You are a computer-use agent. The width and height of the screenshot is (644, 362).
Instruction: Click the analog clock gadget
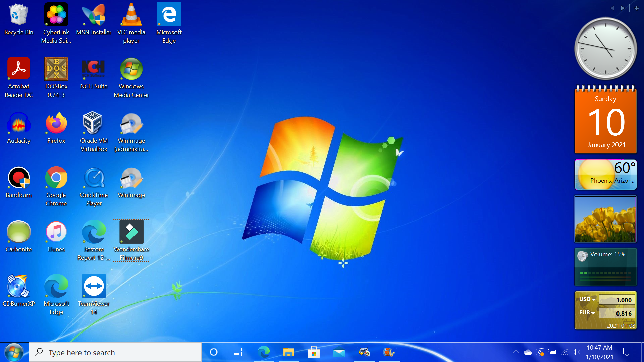point(606,49)
